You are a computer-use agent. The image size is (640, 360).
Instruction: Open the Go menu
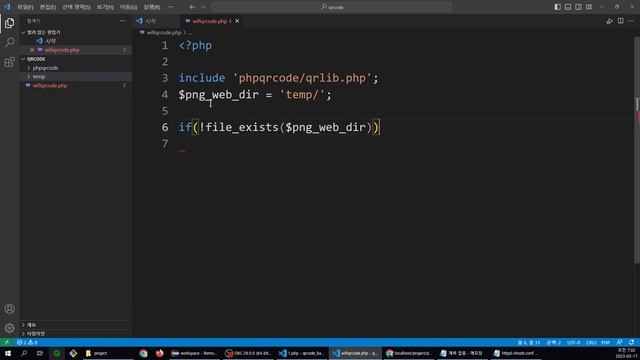coord(129,7)
